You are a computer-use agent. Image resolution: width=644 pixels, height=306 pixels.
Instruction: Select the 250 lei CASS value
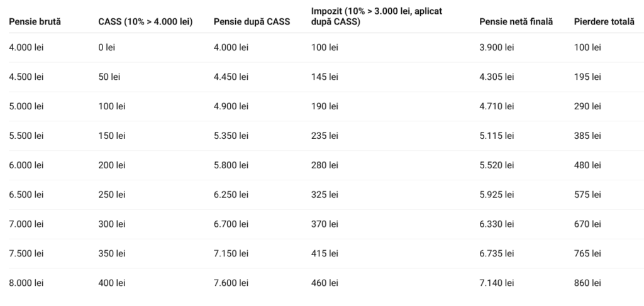[112, 195]
